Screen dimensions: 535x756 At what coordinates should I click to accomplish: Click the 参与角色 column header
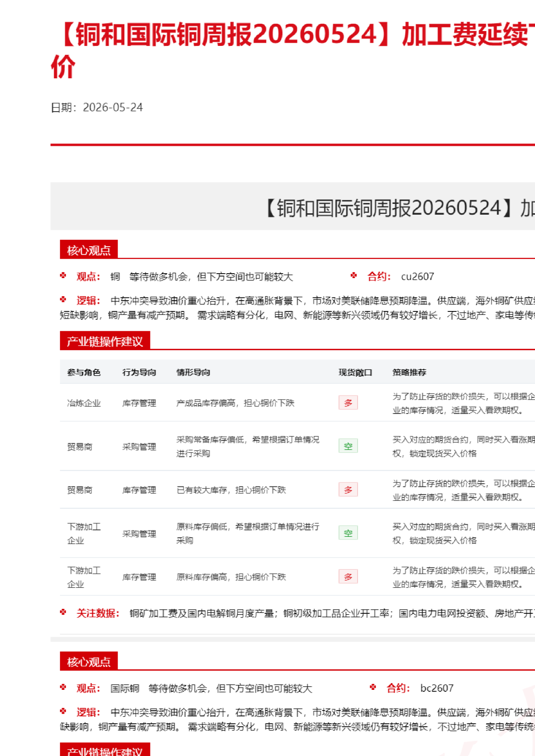coord(84,372)
